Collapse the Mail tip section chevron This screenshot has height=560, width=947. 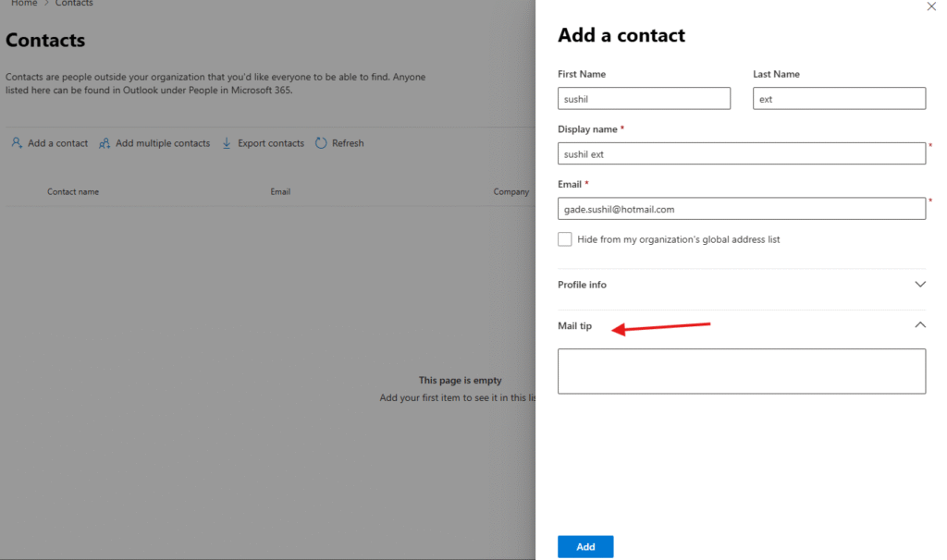[x=919, y=325]
